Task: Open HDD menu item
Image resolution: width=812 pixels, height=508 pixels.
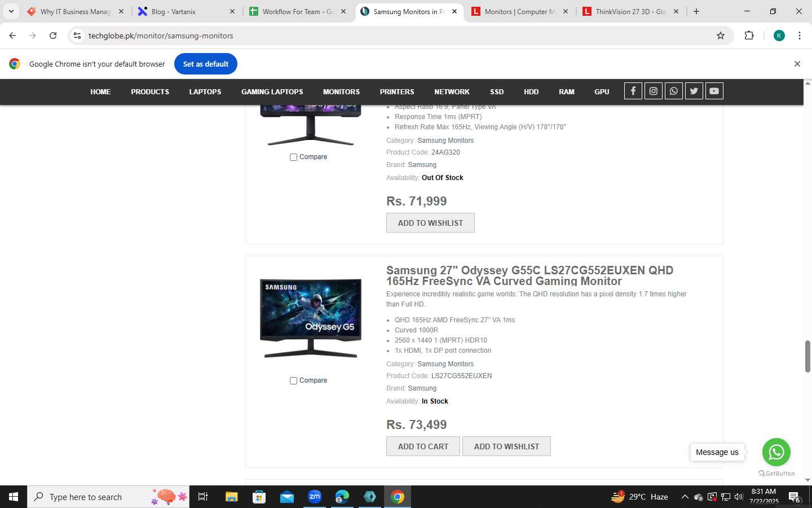Action: 531,91
